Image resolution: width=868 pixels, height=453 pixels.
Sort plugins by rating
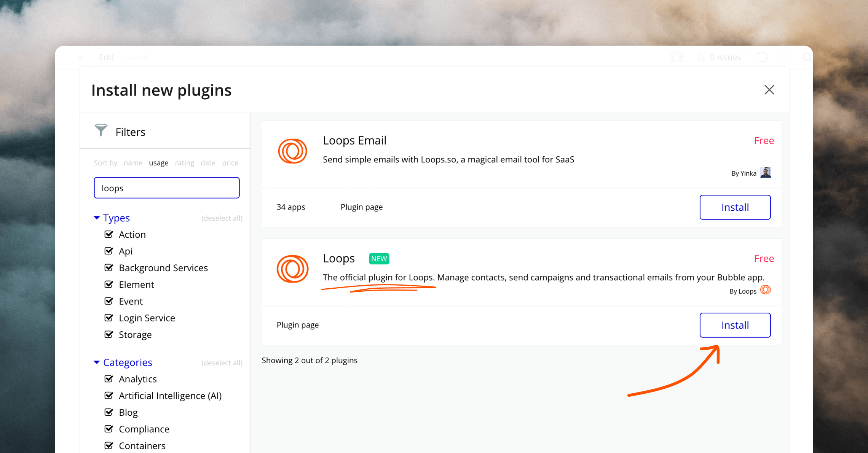point(184,163)
